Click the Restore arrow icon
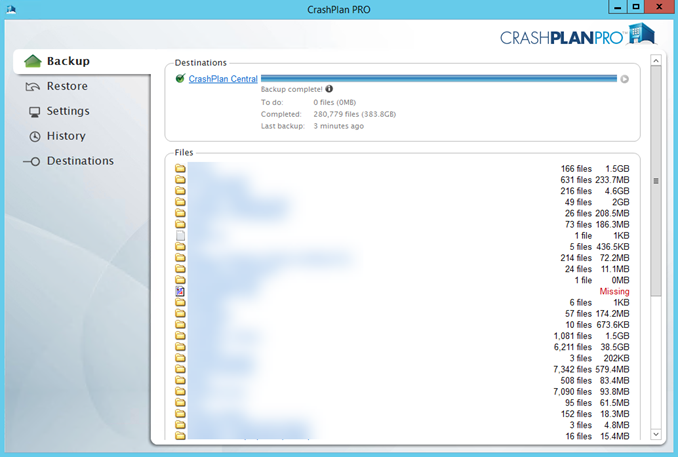The image size is (678, 457). click(32, 86)
